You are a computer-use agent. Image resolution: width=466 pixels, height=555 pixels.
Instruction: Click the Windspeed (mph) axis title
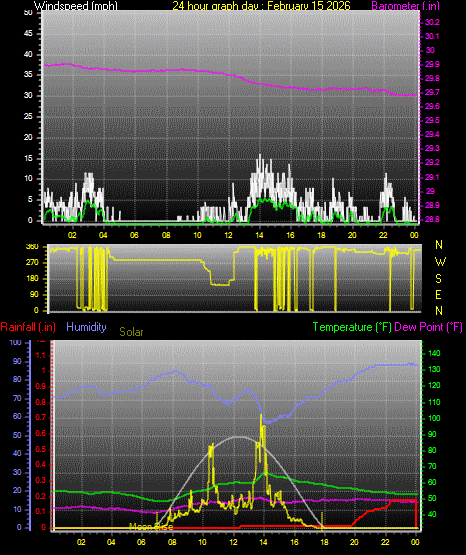click(75, 6)
